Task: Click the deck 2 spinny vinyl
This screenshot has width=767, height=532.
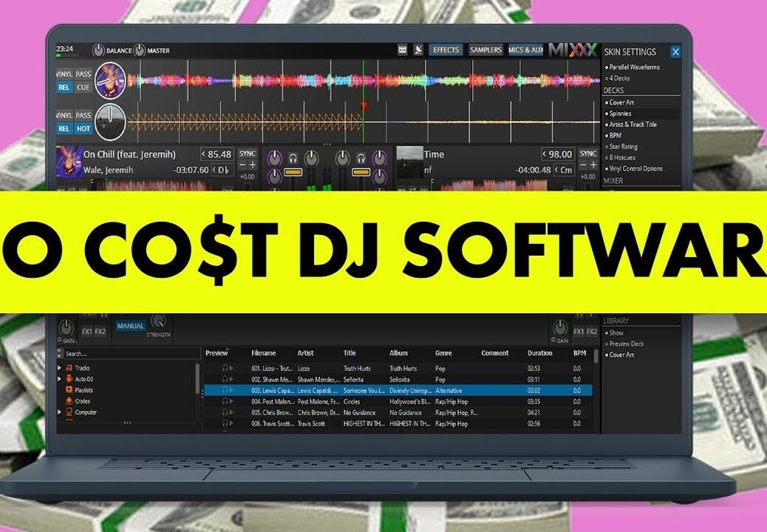Action: click(110, 122)
